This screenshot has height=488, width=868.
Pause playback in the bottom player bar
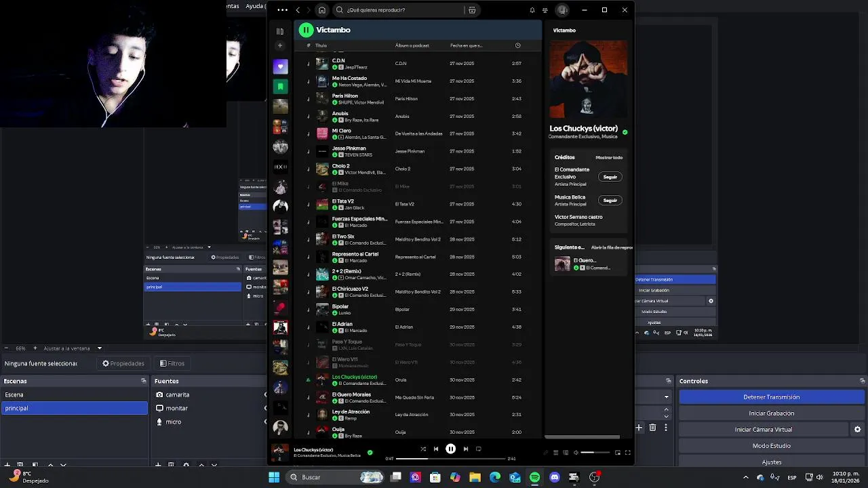coord(450,449)
